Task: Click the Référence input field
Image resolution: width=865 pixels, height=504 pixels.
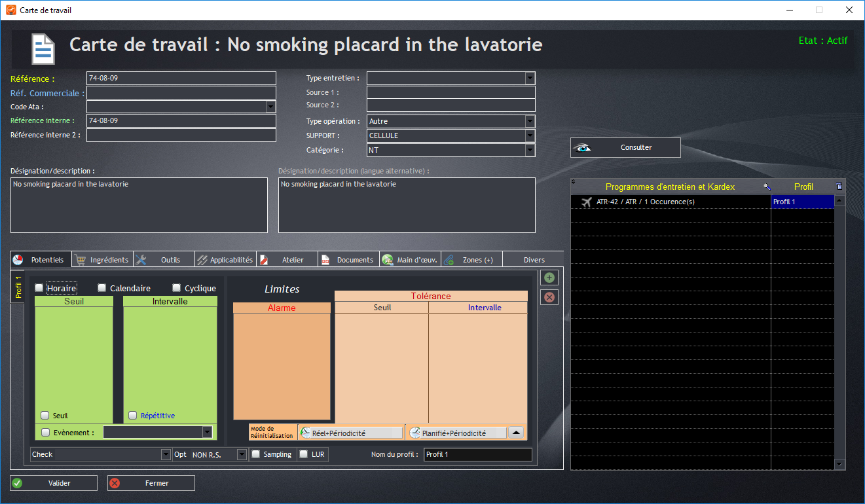Action: [181, 79]
